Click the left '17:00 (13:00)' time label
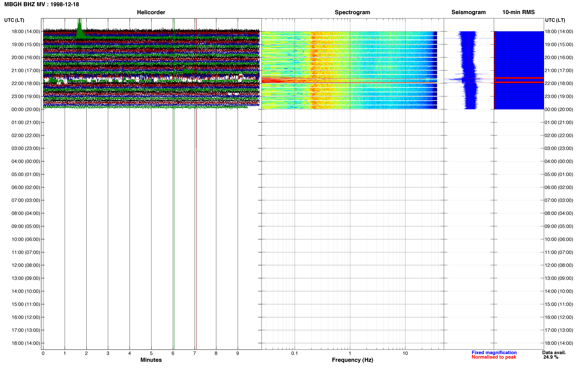Viewport: 588px width, 368px height. tap(26, 330)
